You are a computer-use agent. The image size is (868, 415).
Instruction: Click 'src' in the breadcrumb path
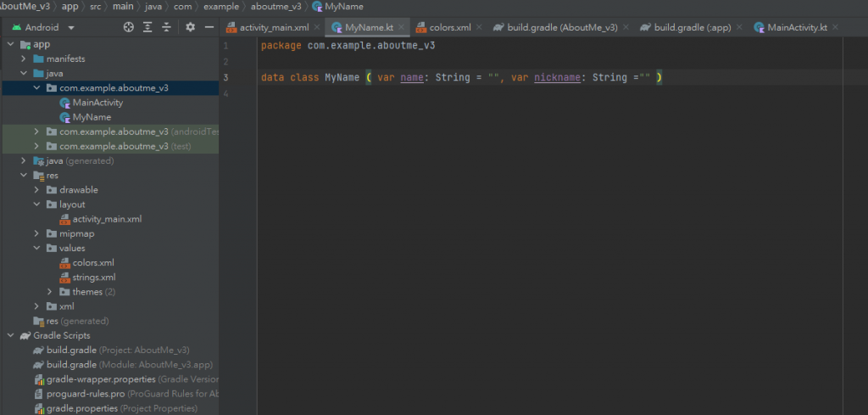pos(97,7)
